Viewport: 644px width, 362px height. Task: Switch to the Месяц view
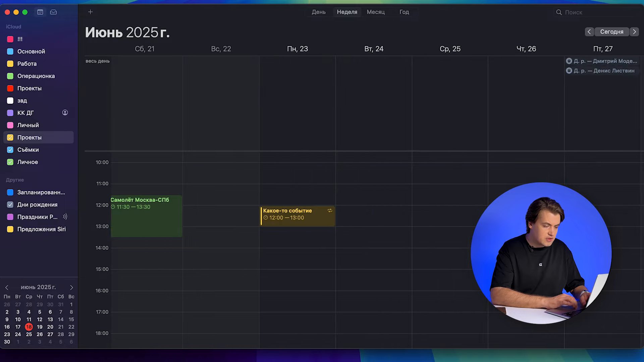(x=376, y=12)
